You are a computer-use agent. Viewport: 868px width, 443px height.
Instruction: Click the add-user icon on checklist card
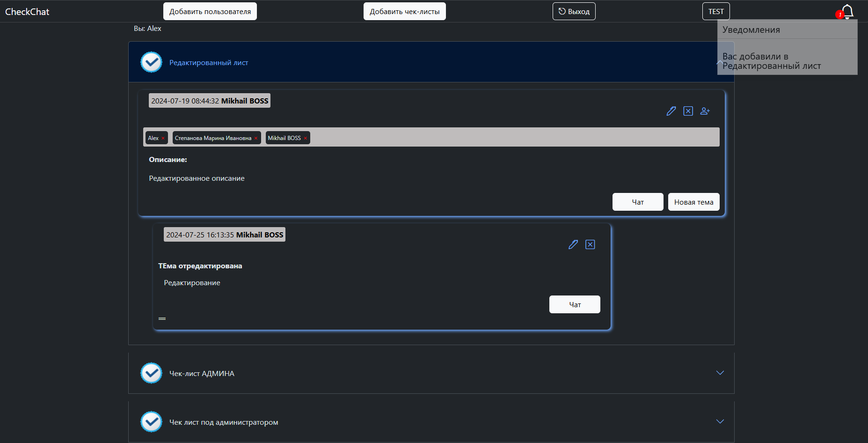tap(705, 111)
